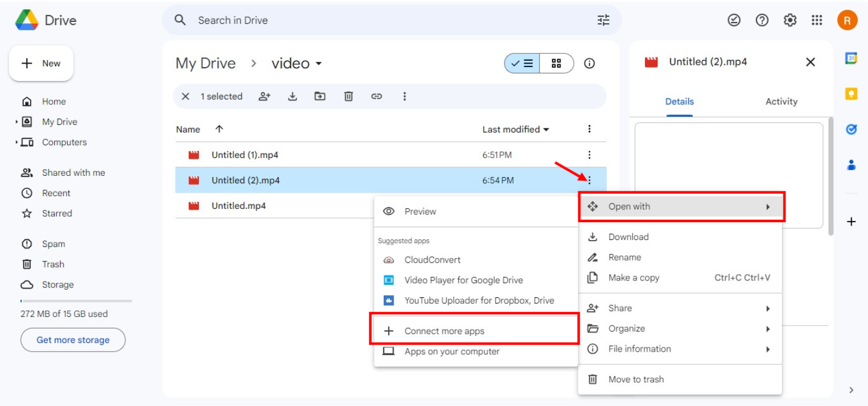Click the Search in Drive field

click(x=392, y=20)
